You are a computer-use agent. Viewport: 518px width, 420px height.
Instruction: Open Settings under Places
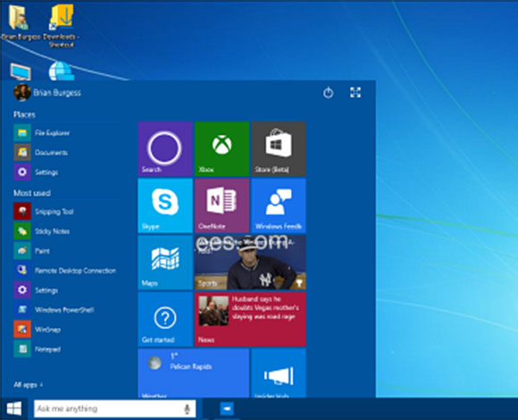click(x=37, y=172)
